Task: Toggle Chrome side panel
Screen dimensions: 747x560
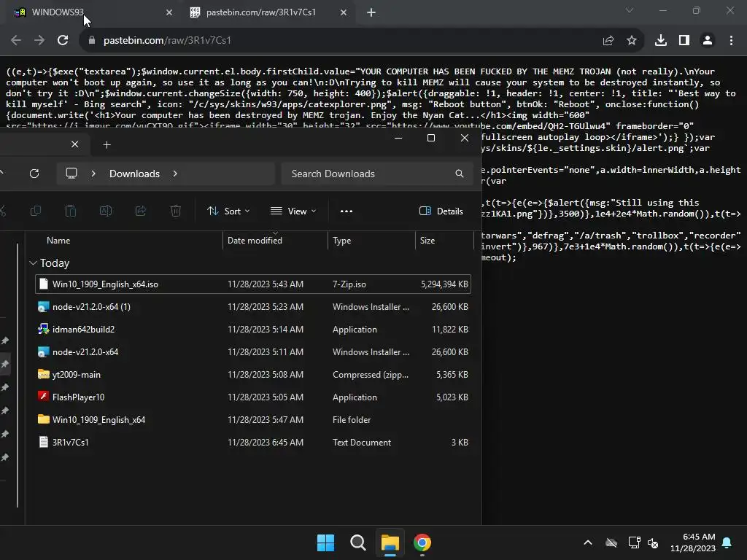Action: 684,41
